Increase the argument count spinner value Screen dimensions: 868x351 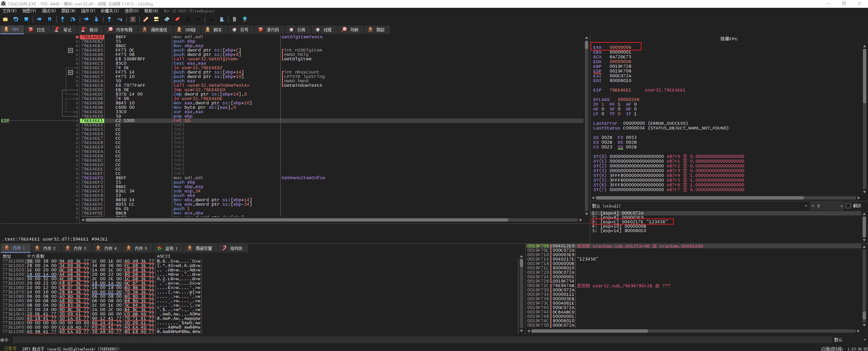[842, 205]
